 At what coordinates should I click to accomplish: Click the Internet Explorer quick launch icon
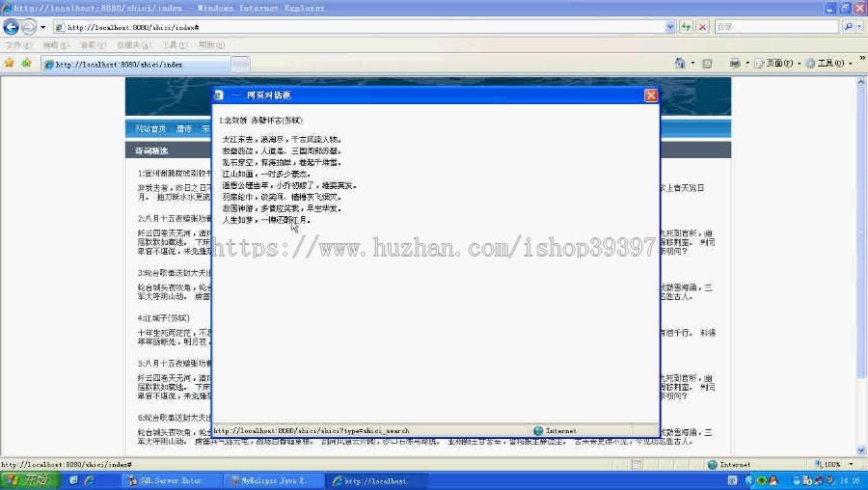click(89, 480)
